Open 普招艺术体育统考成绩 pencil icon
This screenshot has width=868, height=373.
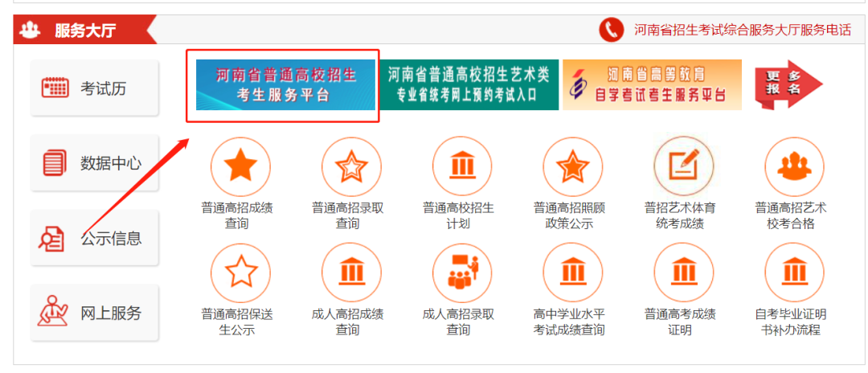coord(684,166)
